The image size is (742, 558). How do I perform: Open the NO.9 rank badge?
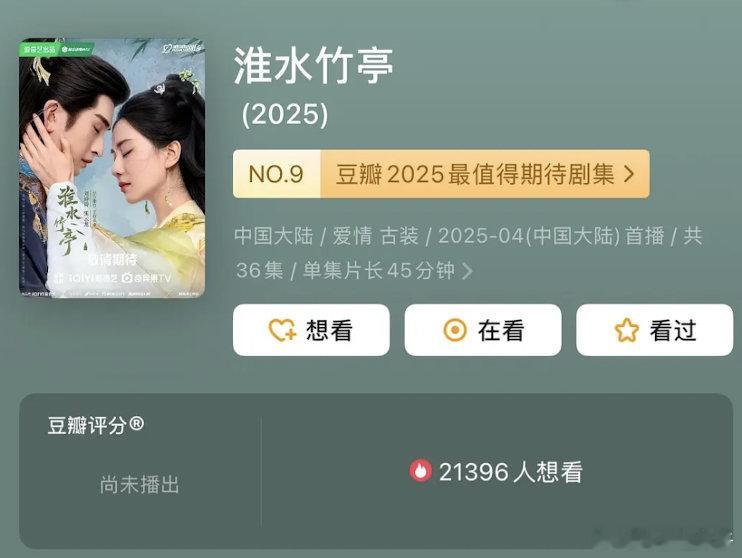276,174
